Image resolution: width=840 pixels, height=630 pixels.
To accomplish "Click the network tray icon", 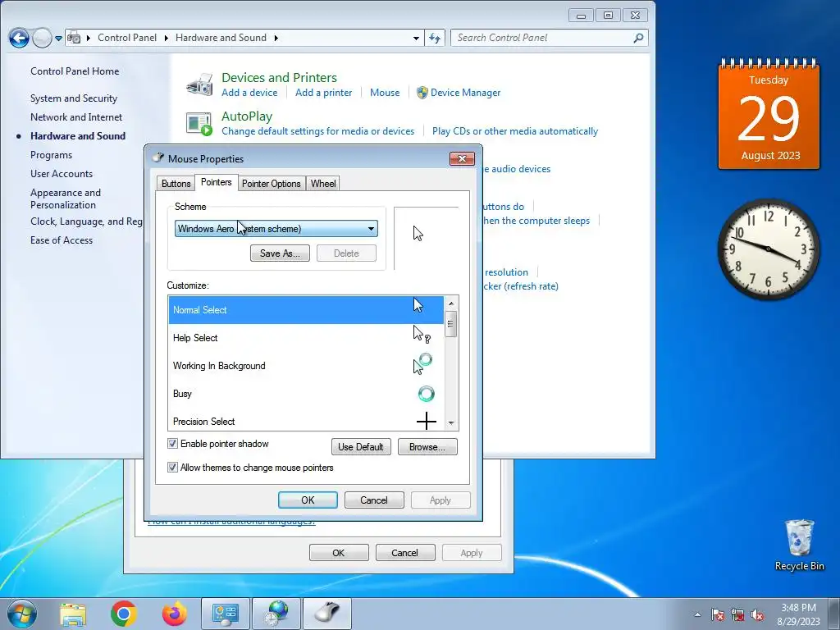I will tap(737, 615).
